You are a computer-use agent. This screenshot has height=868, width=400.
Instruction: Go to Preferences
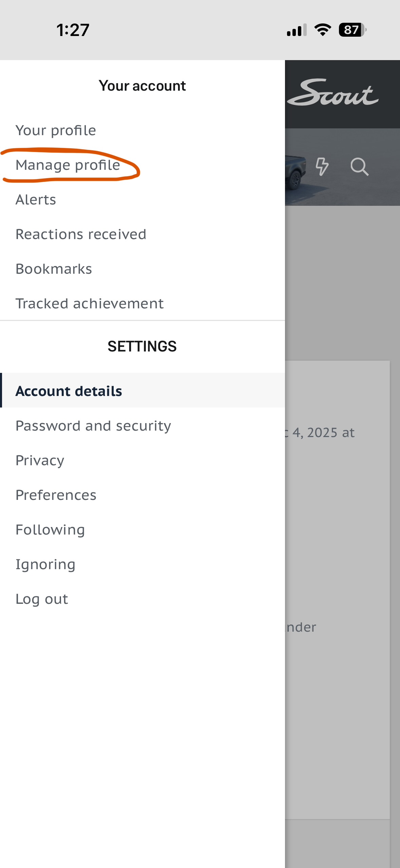click(x=56, y=495)
